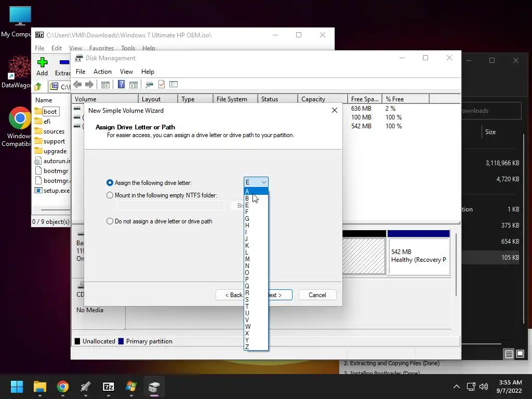Choose drive letter A from list
532x399 pixels.
[x=256, y=191]
